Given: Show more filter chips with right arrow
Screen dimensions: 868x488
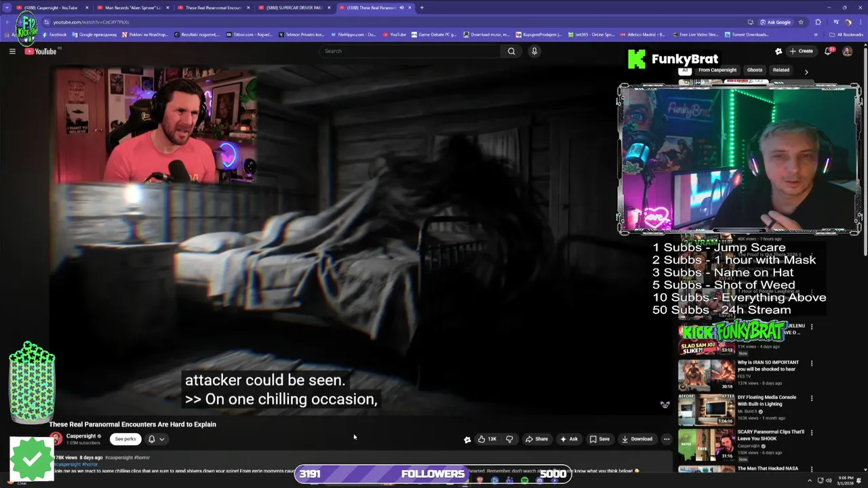Looking at the screenshot, I should click(x=806, y=71).
